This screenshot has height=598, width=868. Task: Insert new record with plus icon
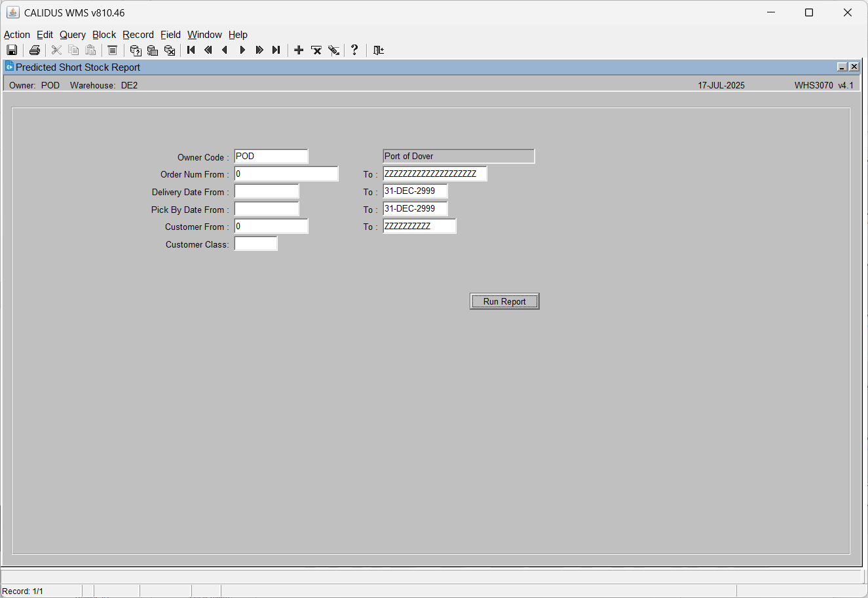pos(299,50)
